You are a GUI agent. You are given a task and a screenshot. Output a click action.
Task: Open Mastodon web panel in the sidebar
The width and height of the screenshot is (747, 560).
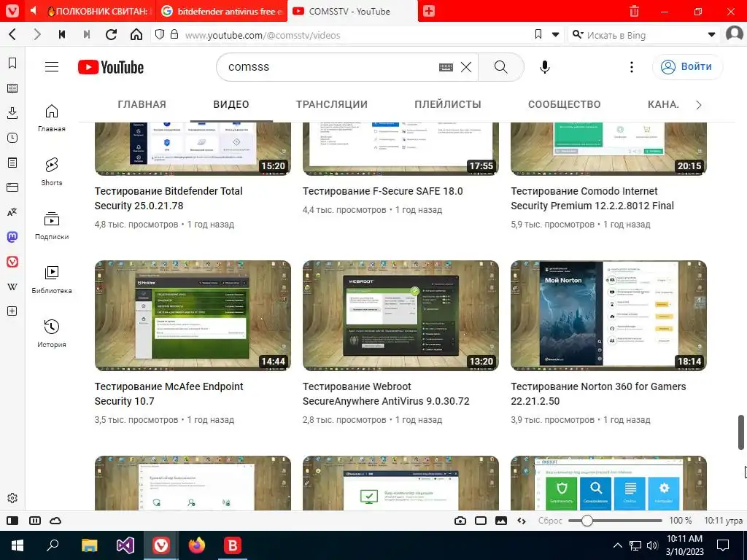point(12,237)
